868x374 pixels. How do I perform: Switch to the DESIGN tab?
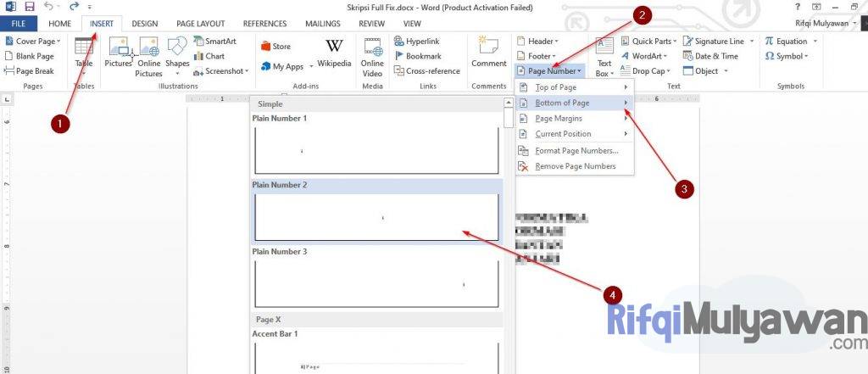point(144,24)
